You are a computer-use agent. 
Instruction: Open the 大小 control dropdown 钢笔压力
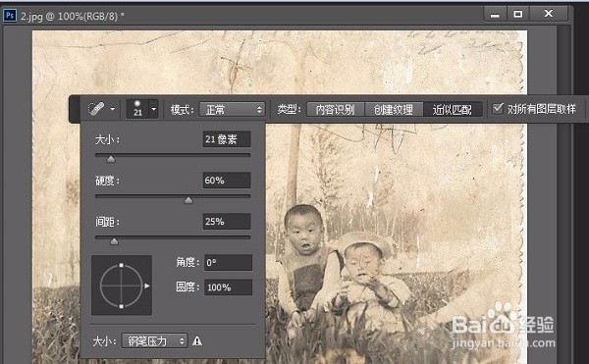[154, 340]
